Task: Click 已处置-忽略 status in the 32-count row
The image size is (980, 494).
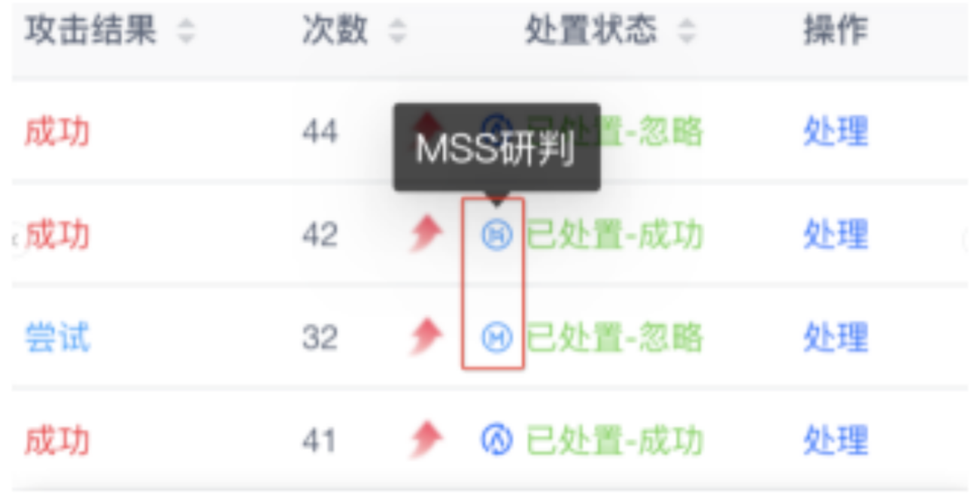Action: [x=614, y=337]
